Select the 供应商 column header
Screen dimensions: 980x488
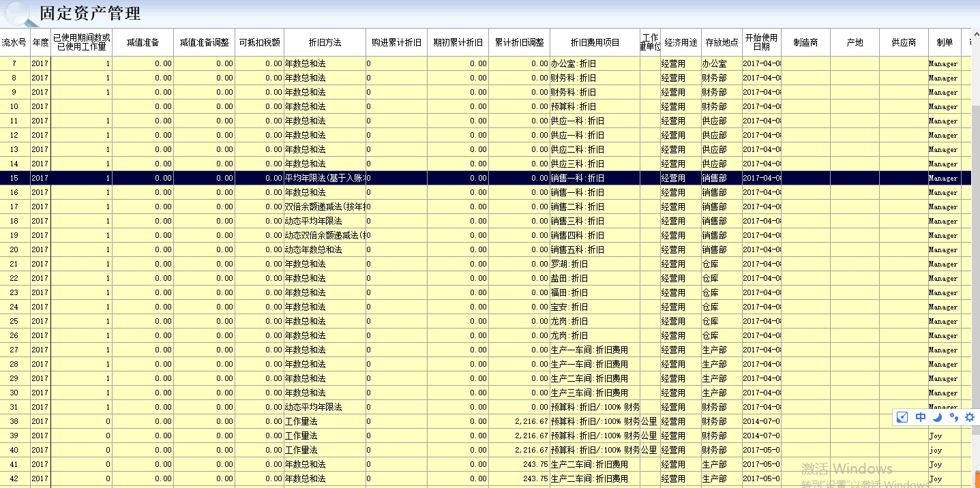coord(904,42)
